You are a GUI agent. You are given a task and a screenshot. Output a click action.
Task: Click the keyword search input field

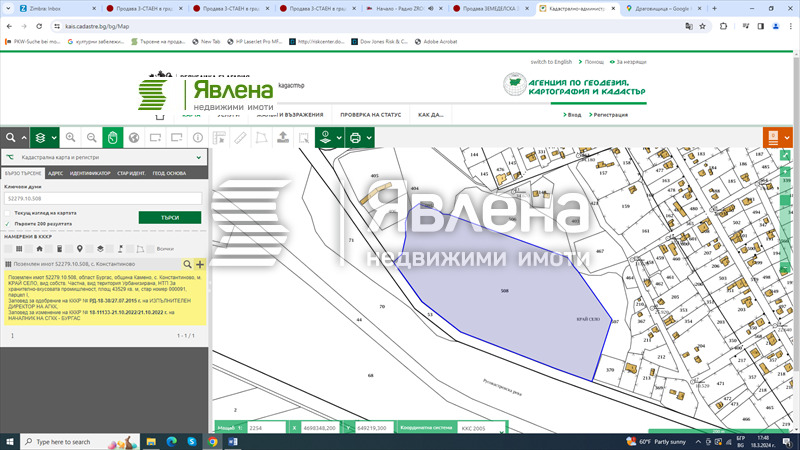102,198
